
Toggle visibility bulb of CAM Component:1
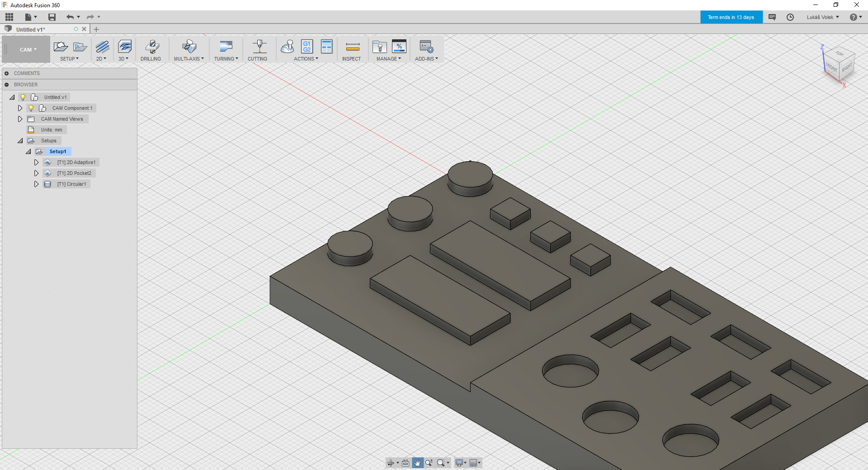click(31, 108)
